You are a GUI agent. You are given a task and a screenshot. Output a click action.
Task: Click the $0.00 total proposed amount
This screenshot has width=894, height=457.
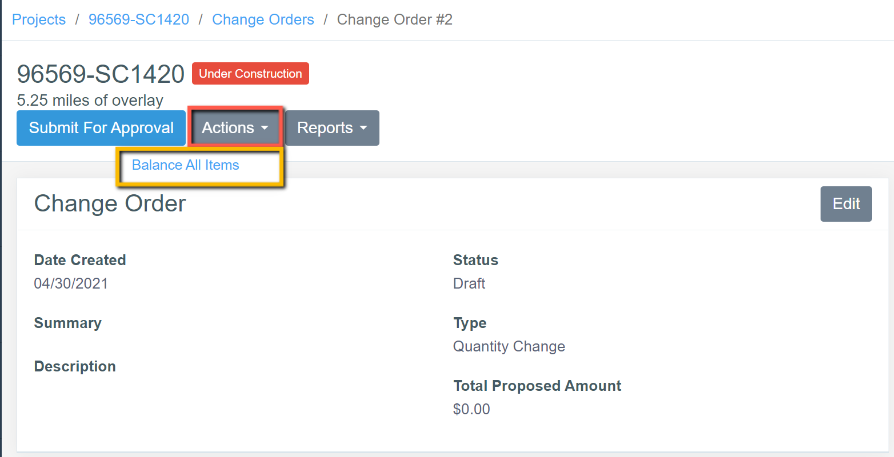[471, 408]
